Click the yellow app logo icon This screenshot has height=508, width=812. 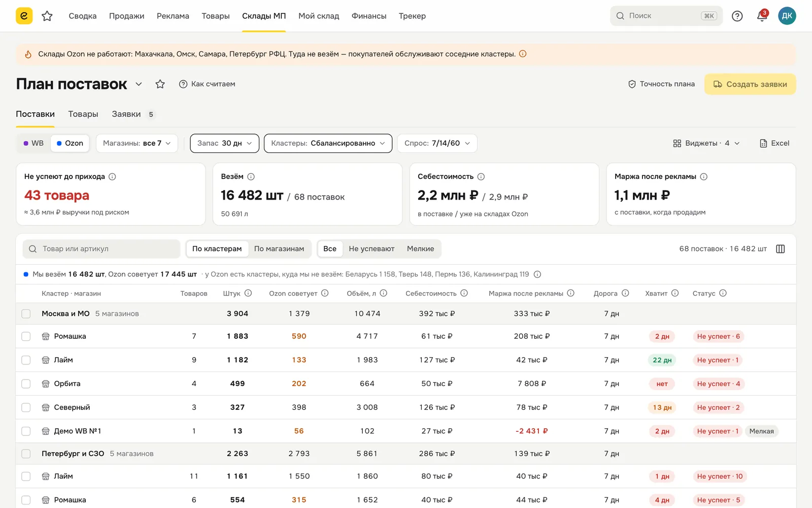[x=24, y=16]
